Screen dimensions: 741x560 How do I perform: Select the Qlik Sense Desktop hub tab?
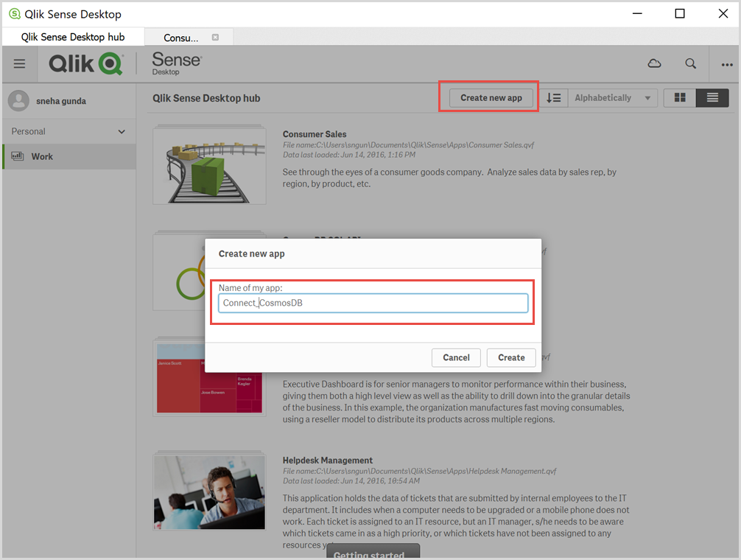click(x=71, y=36)
